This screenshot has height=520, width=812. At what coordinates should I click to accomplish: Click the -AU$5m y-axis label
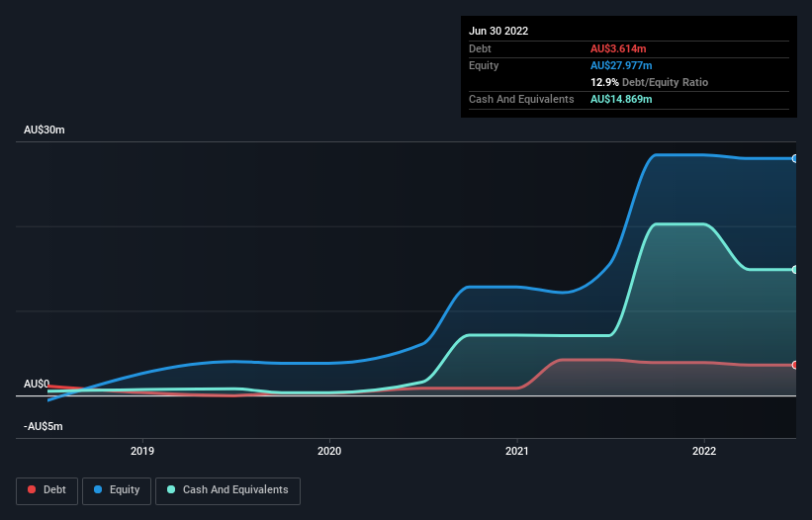(x=43, y=426)
